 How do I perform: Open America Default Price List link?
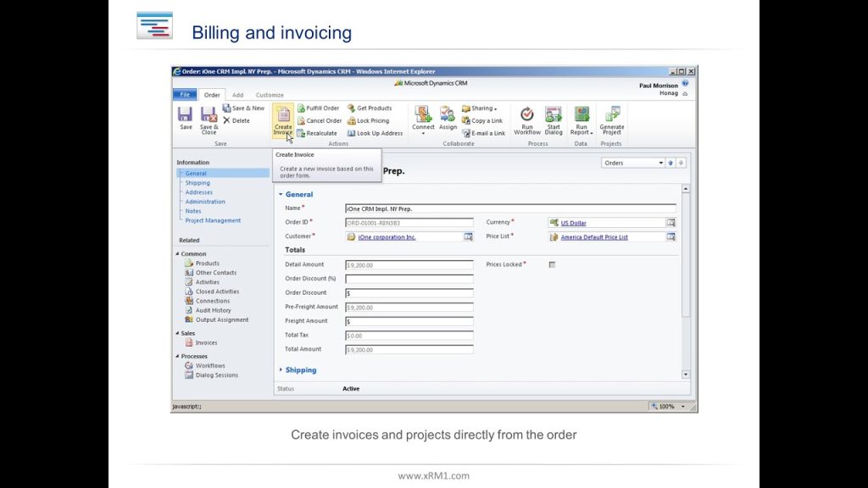[x=594, y=237]
